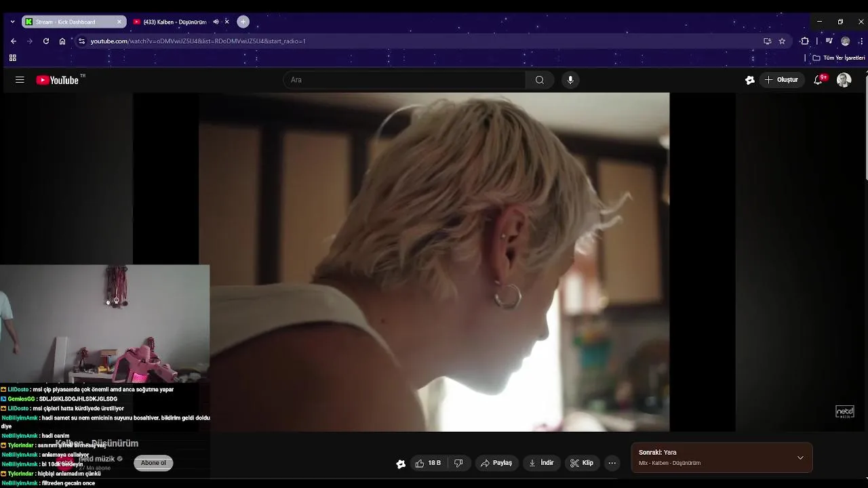Click the sparkle icon beside Oluştur

click(749, 80)
